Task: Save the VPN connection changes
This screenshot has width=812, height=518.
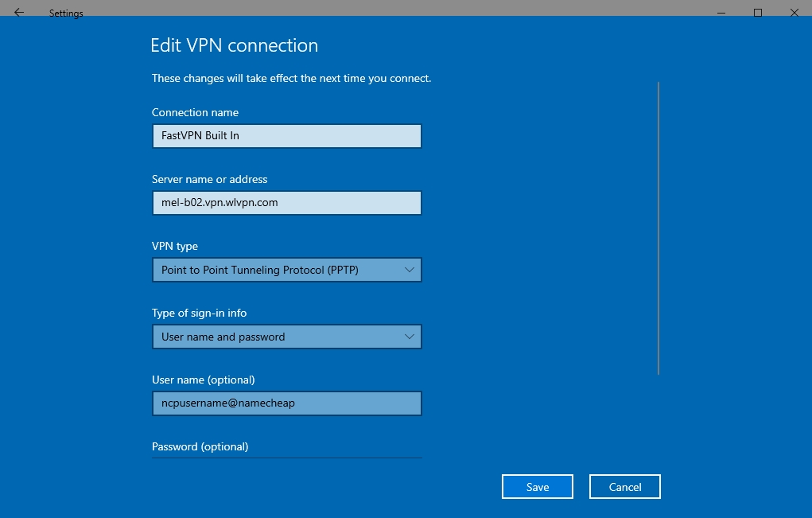Action: [538, 487]
